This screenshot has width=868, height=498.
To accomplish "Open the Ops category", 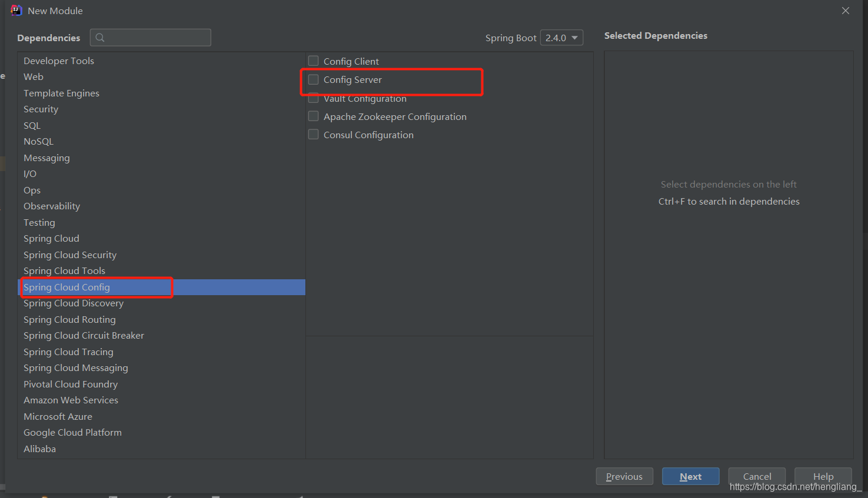I will (x=161, y=190).
